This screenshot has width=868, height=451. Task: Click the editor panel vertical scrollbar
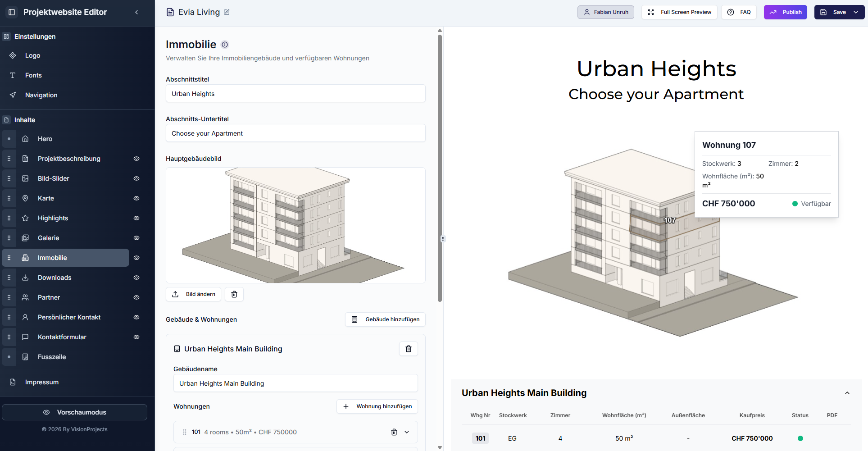pos(440,167)
